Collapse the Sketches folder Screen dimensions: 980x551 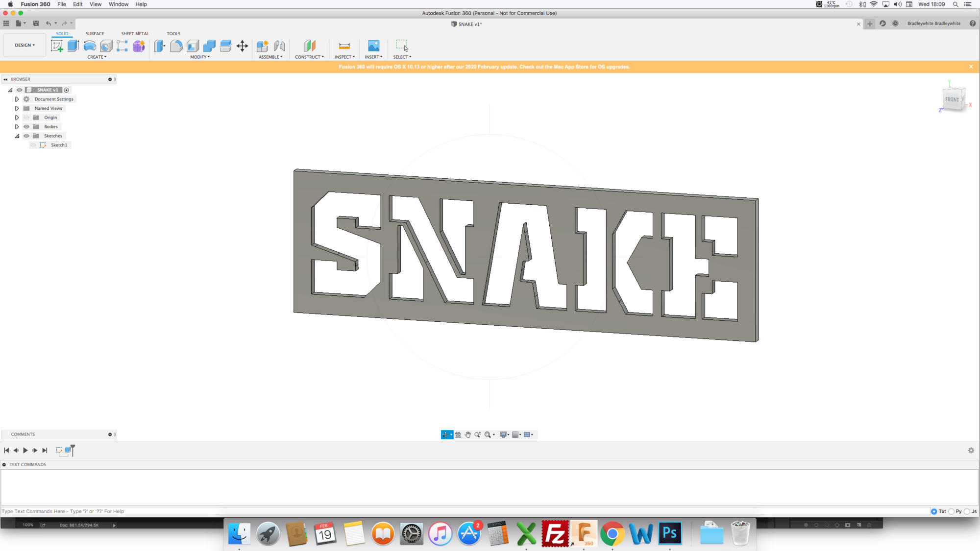pyautogui.click(x=17, y=136)
